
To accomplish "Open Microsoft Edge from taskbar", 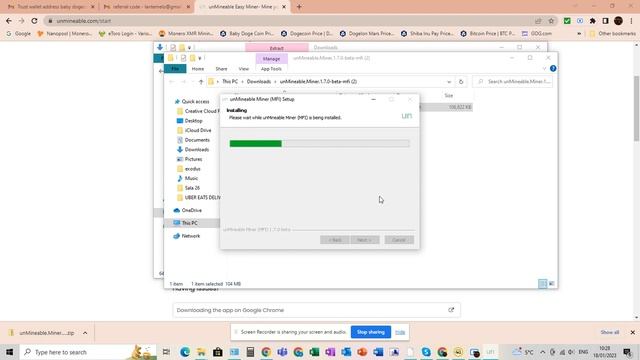I will [185, 352].
